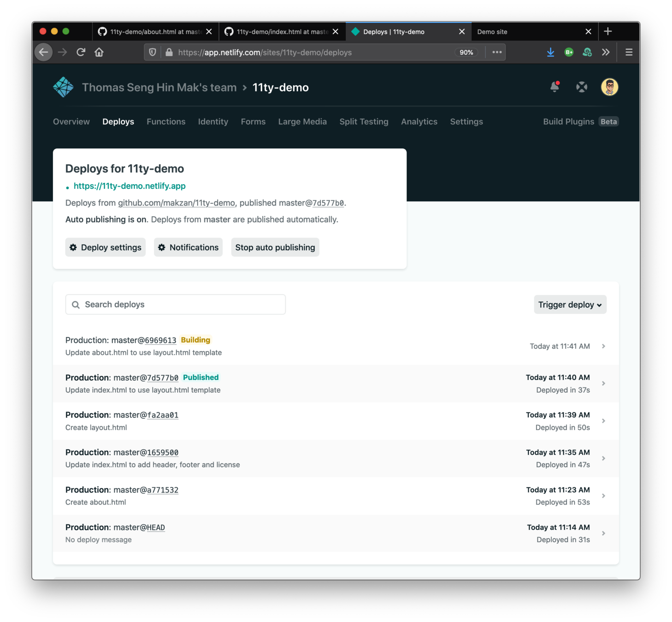Click the Netlify logo

point(63,87)
